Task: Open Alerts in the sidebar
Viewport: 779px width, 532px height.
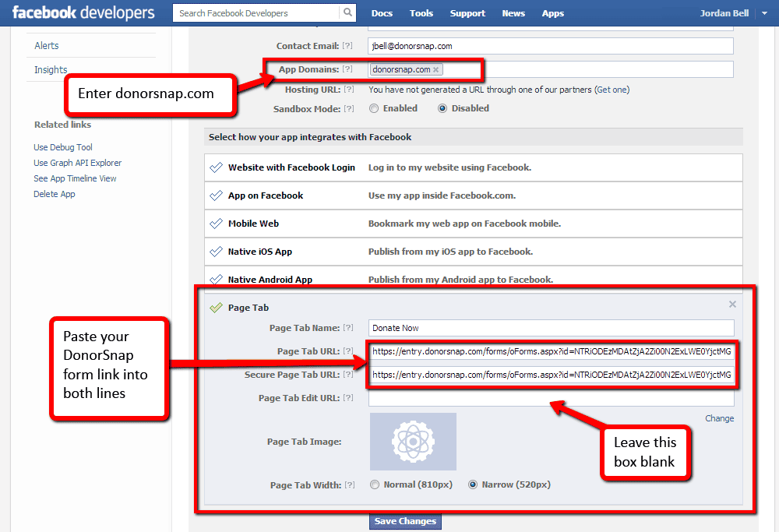Action: click(46, 46)
